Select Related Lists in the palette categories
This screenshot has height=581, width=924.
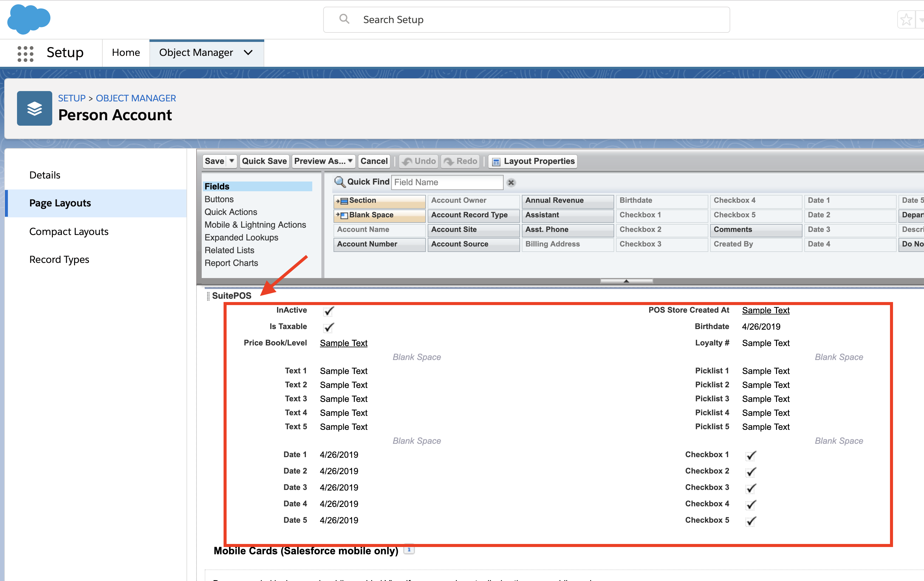(229, 250)
